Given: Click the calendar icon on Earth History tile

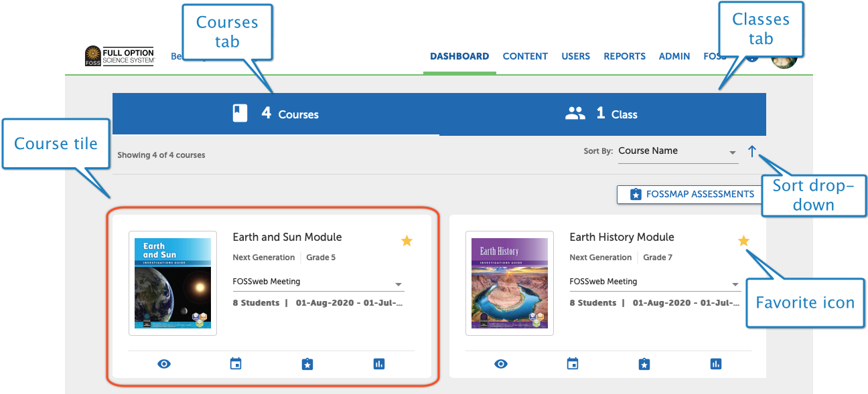Looking at the screenshot, I should tap(573, 363).
